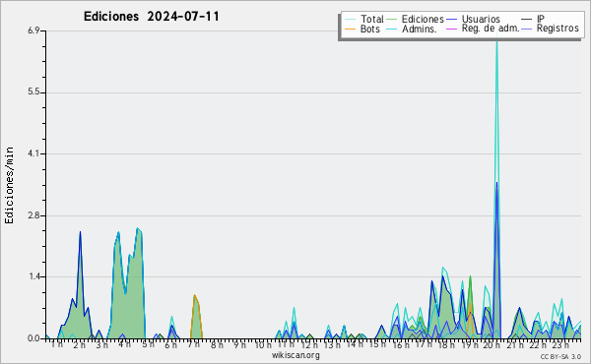
Task: Click the '18 h' x-axis label
Action: [446, 344]
